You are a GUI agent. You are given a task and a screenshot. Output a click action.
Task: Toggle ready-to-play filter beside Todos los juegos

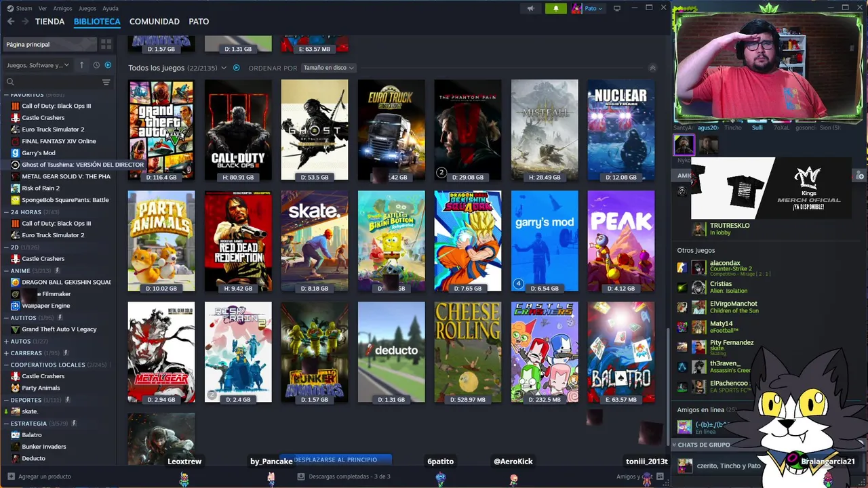point(237,68)
